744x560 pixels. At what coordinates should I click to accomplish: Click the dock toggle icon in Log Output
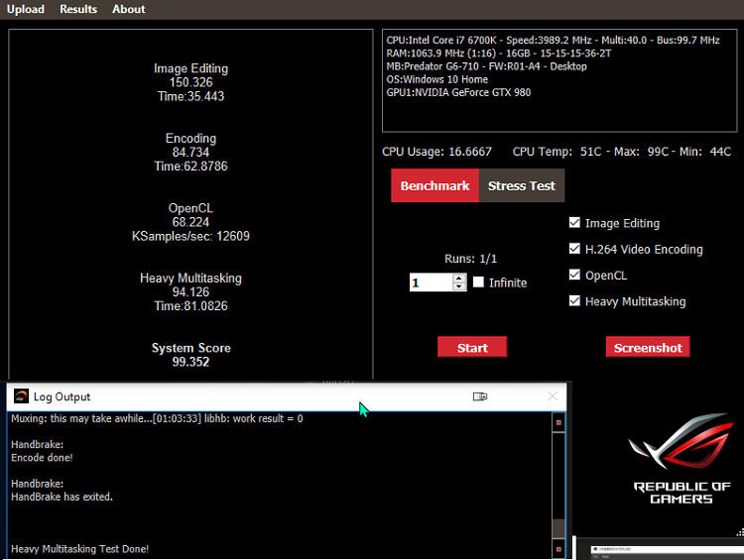(480, 396)
